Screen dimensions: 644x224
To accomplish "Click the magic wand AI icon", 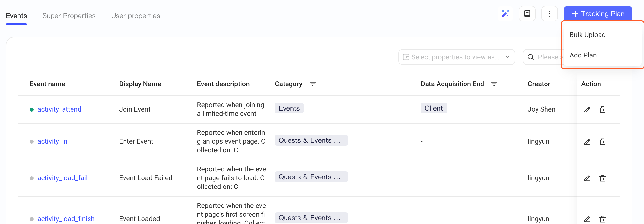I will click(x=505, y=14).
